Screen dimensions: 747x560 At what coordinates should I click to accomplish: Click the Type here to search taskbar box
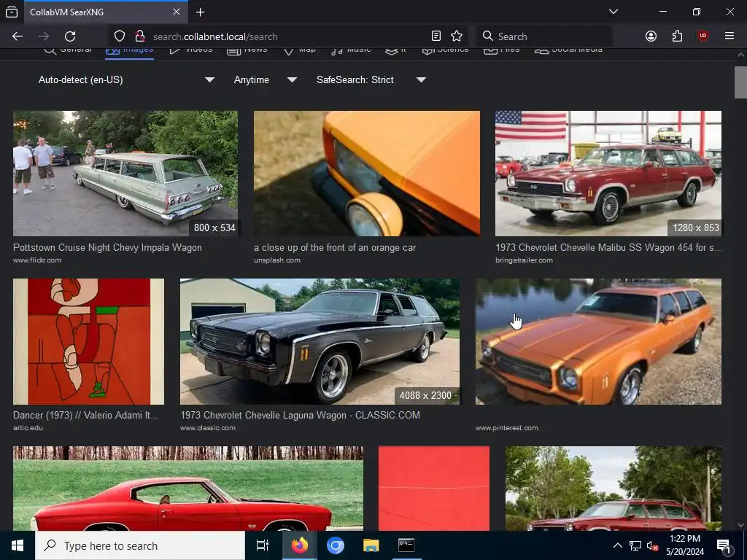pyautogui.click(x=140, y=545)
